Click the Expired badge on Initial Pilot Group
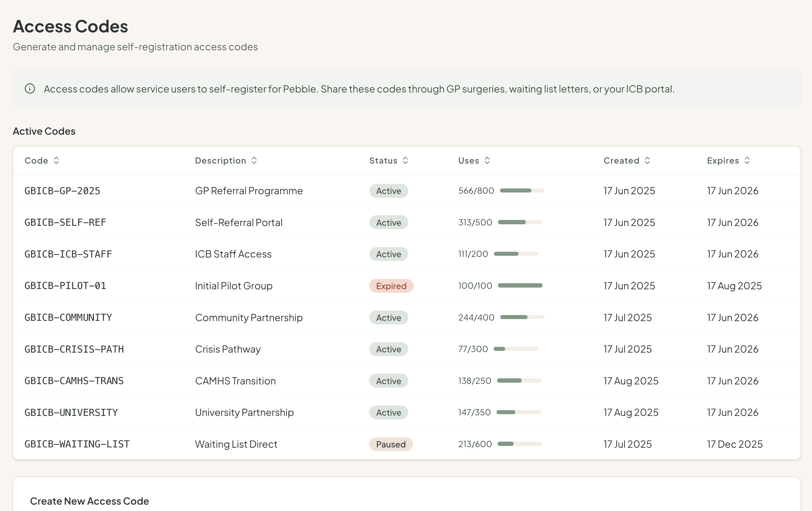The image size is (812, 511). click(x=391, y=286)
